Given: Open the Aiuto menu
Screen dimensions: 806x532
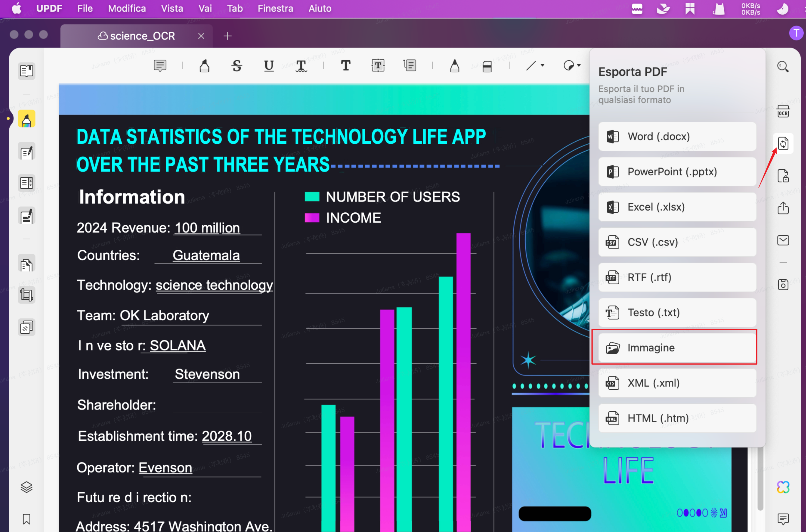Looking at the screenshot, I should coord(320,8).
